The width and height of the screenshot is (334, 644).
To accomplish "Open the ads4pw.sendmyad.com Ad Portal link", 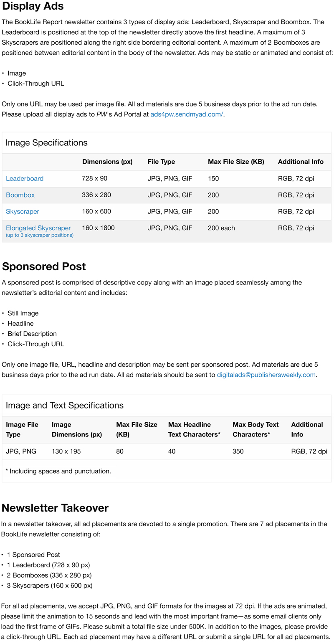I will (x=187, y=114).
